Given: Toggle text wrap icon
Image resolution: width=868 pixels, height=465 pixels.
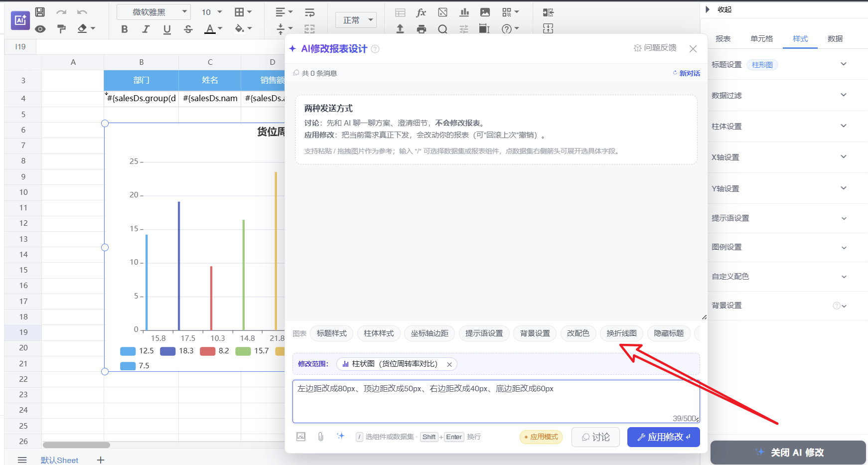Looking at the screenshot, I should pyautogui.click(x=310, y=12).
